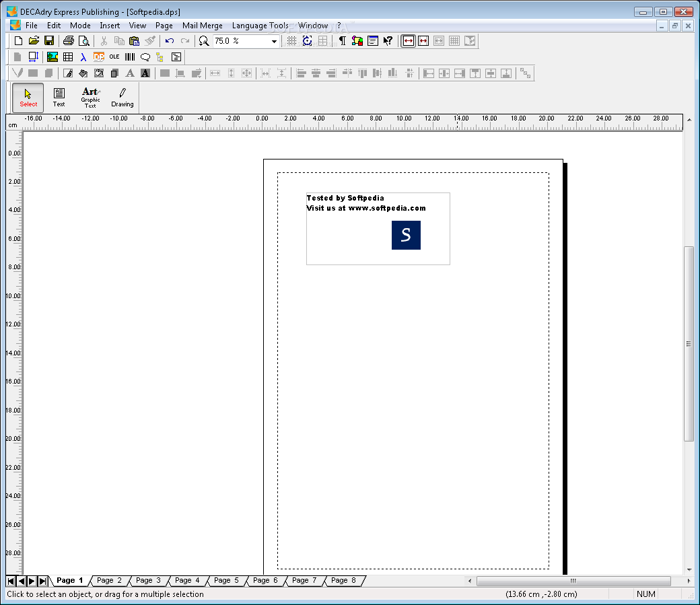Open the Window menu

pos(313,26)
